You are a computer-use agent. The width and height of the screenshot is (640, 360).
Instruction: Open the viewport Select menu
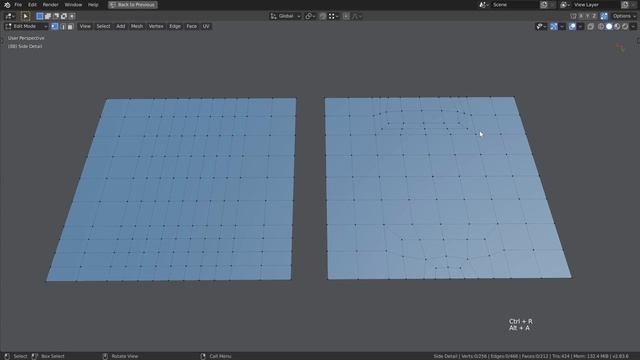[x=103, y=26]
